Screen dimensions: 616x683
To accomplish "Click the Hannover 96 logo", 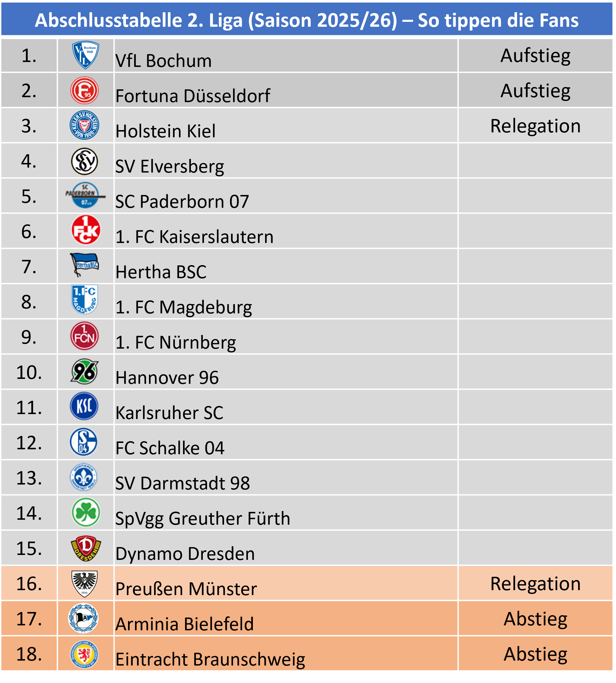I will [x=85, y=372].
